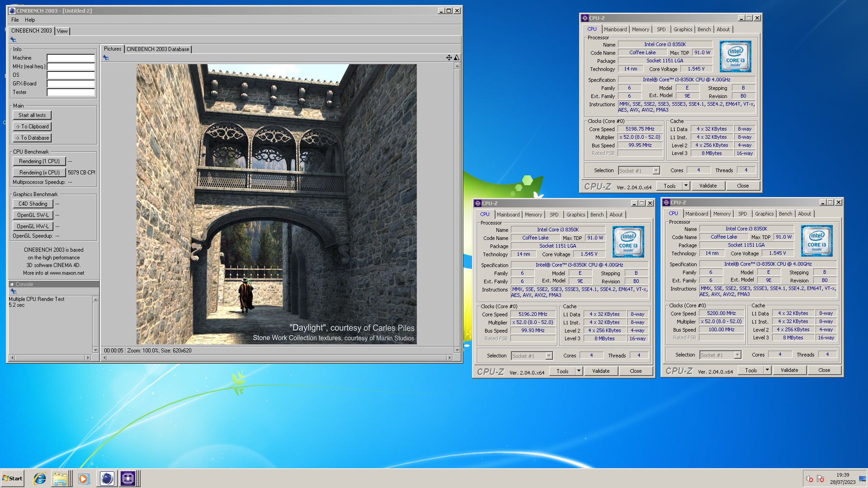Click the Tester input field

(71, 92)
